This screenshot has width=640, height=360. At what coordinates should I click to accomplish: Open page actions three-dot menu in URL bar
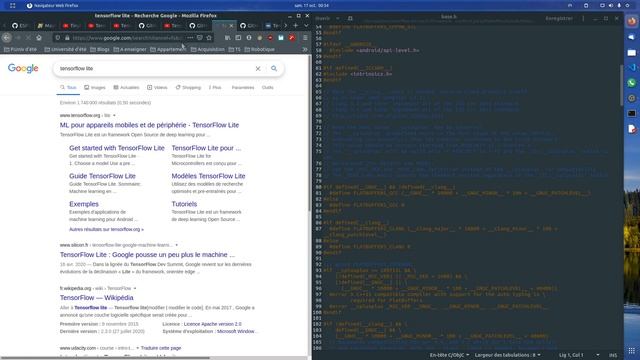pos(190,38)
